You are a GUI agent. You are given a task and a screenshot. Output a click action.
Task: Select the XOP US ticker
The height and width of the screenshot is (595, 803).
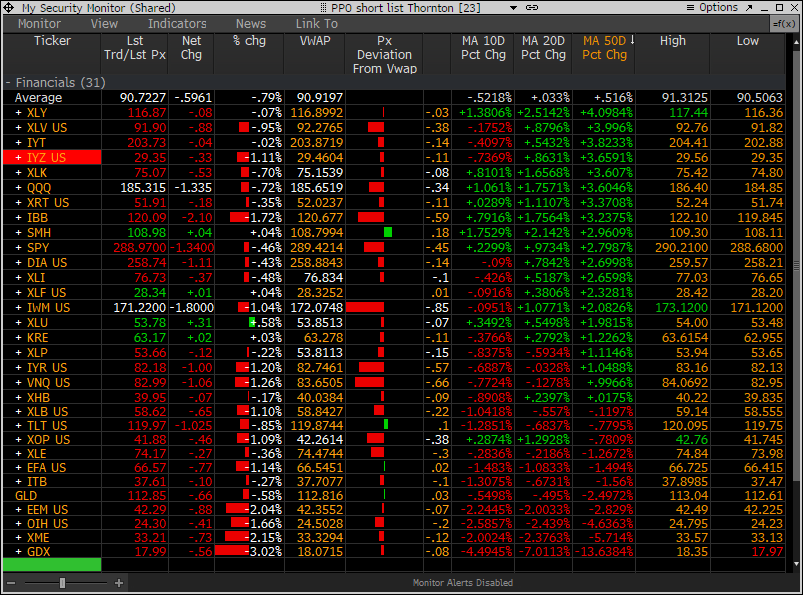tap(48, 440)
